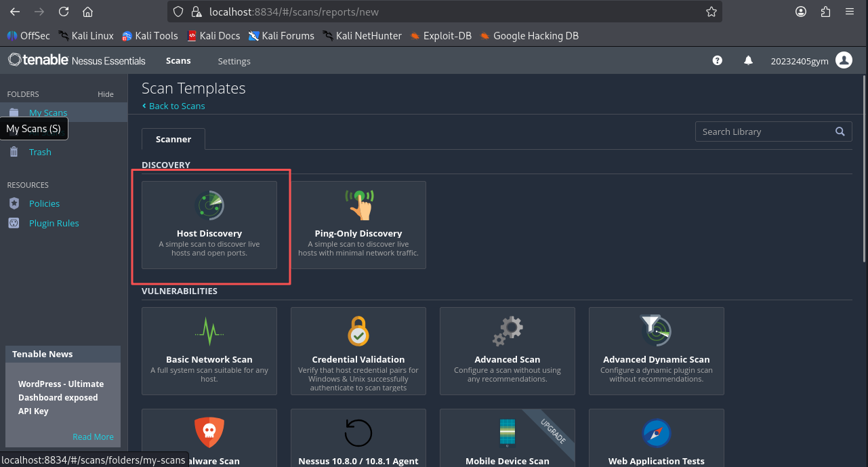Open the Kali NetHunter bookmark
The image size is (868, 467).
click(x=362, y=36)
